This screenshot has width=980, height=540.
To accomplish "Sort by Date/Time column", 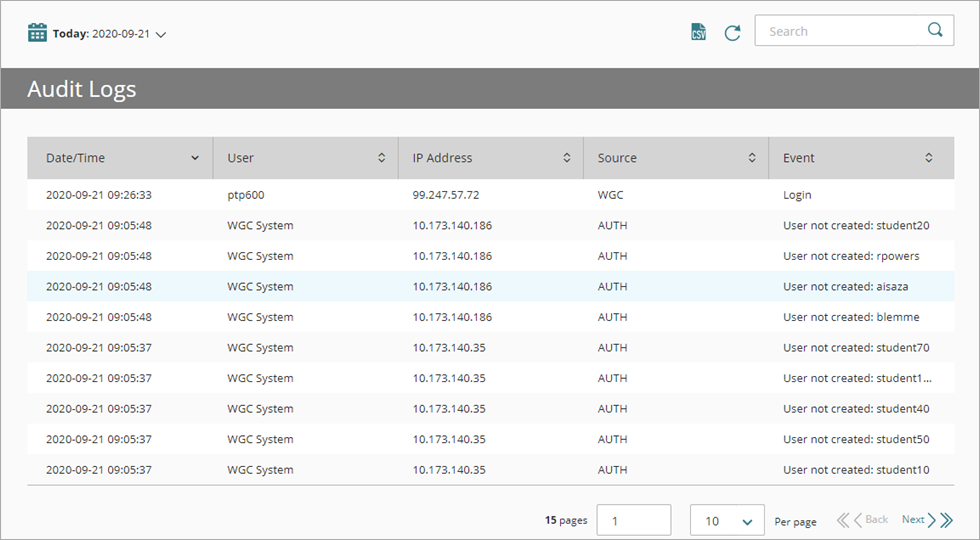I will (120, 158).
